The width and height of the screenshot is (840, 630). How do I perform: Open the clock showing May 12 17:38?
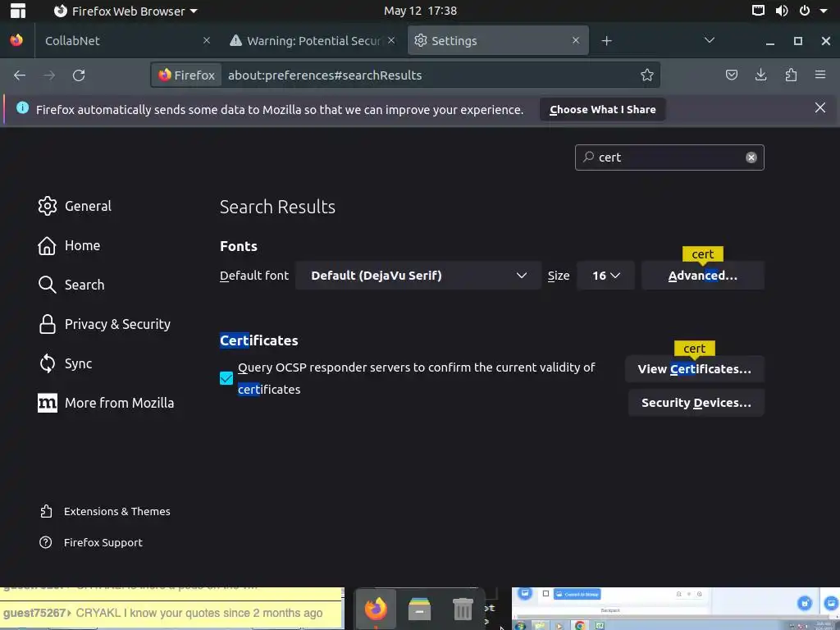point(421,11)
